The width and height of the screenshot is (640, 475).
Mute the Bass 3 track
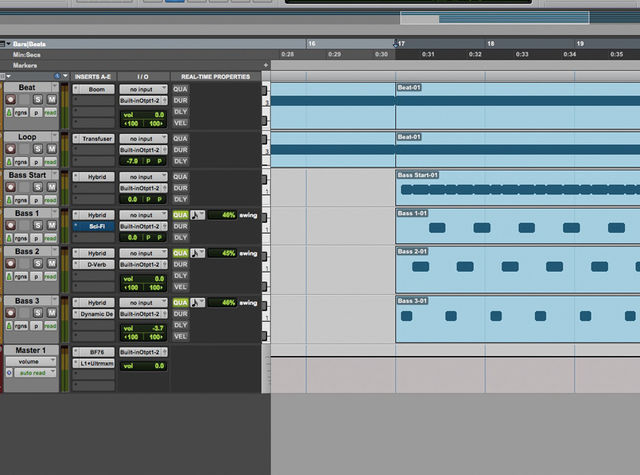point(51,313)
